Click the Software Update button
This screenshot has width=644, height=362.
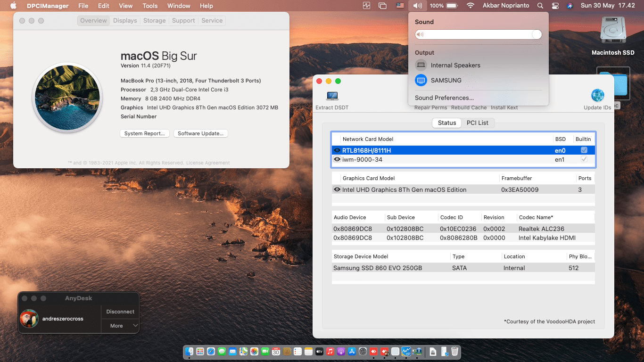201,133
